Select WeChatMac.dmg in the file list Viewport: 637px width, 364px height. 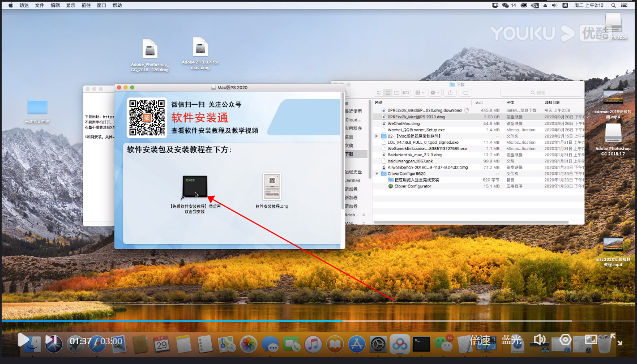[403, 123]
